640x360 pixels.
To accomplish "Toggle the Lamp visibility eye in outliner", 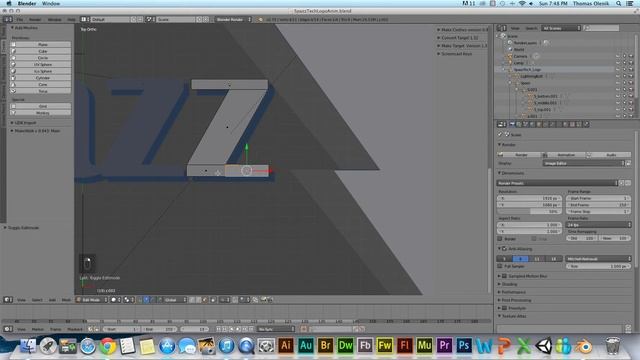I will pos(618,63).
